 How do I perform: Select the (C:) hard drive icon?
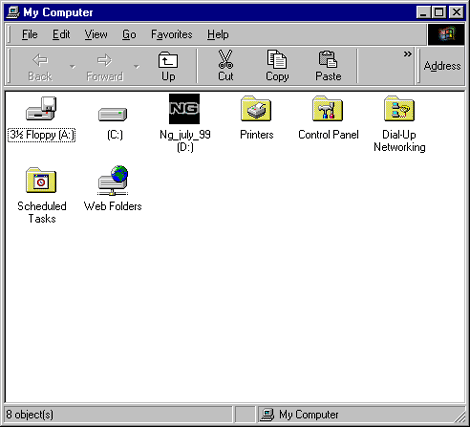(113, 114)
